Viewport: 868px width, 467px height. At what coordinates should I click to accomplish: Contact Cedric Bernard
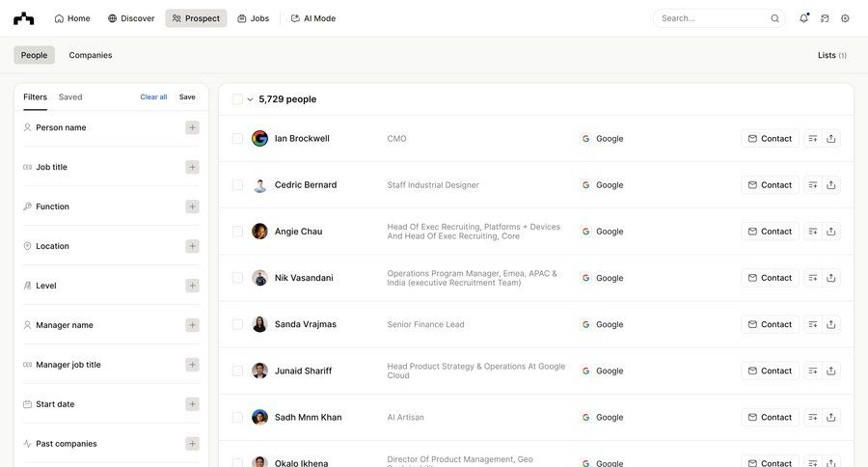pyautogui.click(x=770, y=185)
